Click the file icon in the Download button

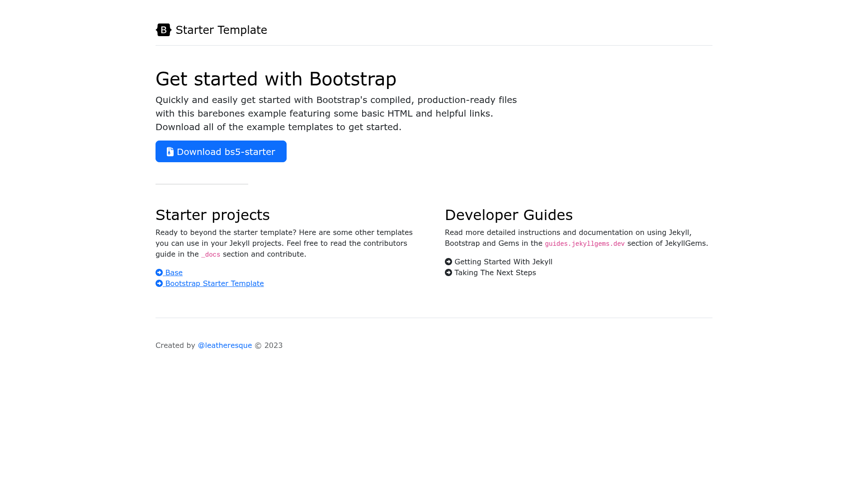click(x=170, y=151)
